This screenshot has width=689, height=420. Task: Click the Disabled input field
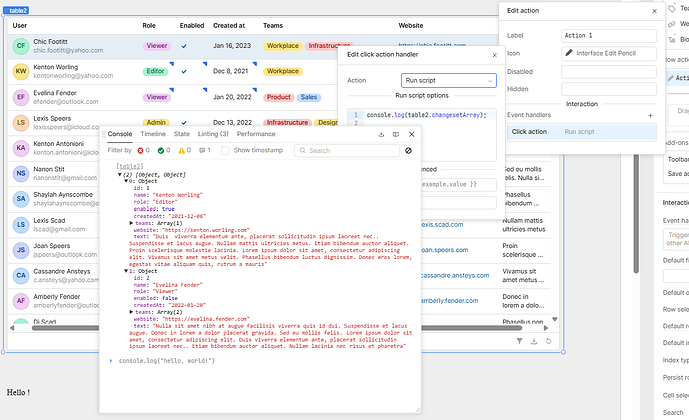609,72
